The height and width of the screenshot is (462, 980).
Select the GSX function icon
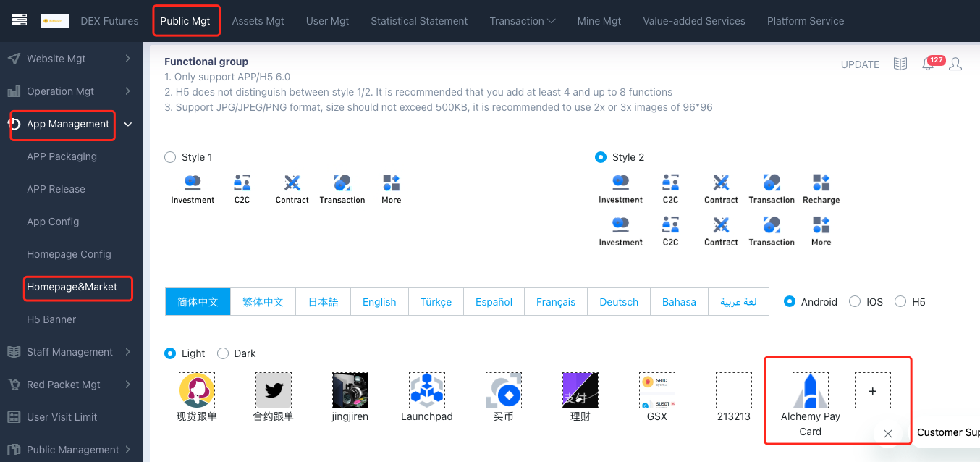657,391
